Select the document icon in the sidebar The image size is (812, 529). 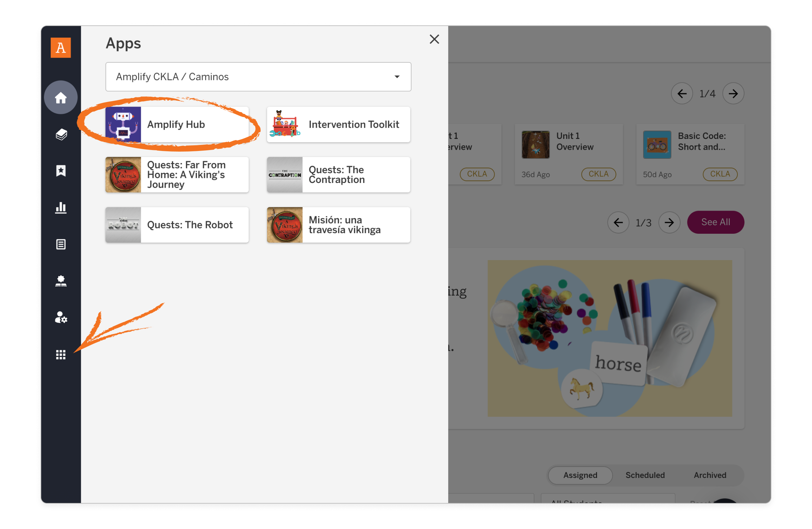[x=61, y=244]
